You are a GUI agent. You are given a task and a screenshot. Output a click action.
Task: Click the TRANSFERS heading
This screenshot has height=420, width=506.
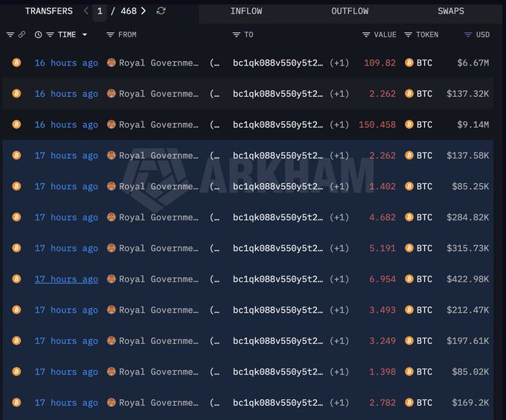[48, 11]
